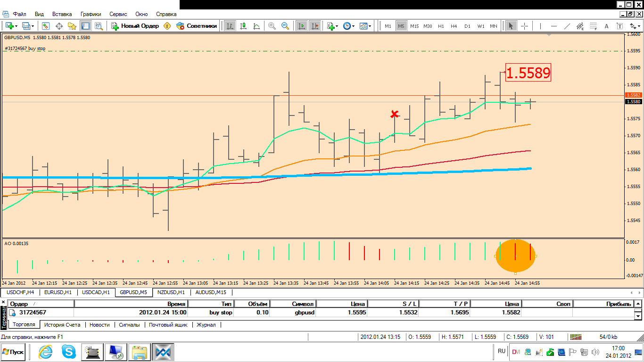Image resolution: width=644 pixels, height=362 pixels.
Task: Switch to the AUDUSD,M15 chart tab
Action: pos(211,292)
